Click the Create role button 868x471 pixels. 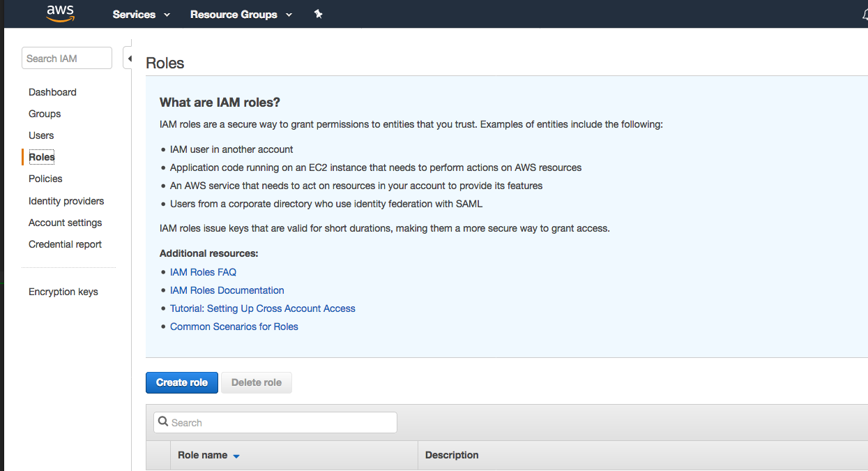click(x=182, y=382)
